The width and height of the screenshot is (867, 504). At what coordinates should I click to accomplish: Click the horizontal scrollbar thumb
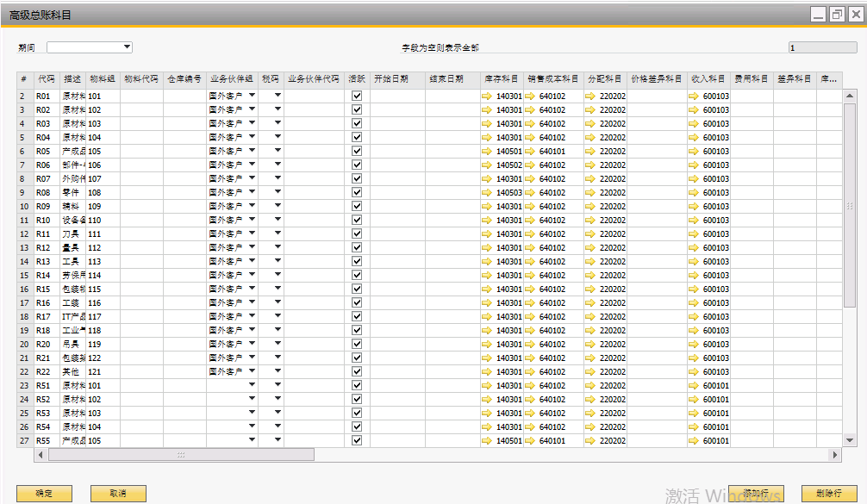click(x=181, y=455)
